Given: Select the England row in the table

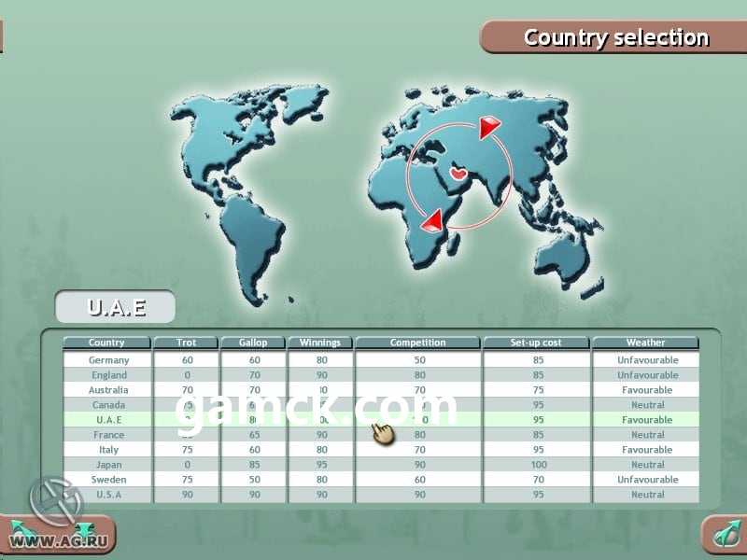Looking at the screenshot, I should (x=108, y=375).
